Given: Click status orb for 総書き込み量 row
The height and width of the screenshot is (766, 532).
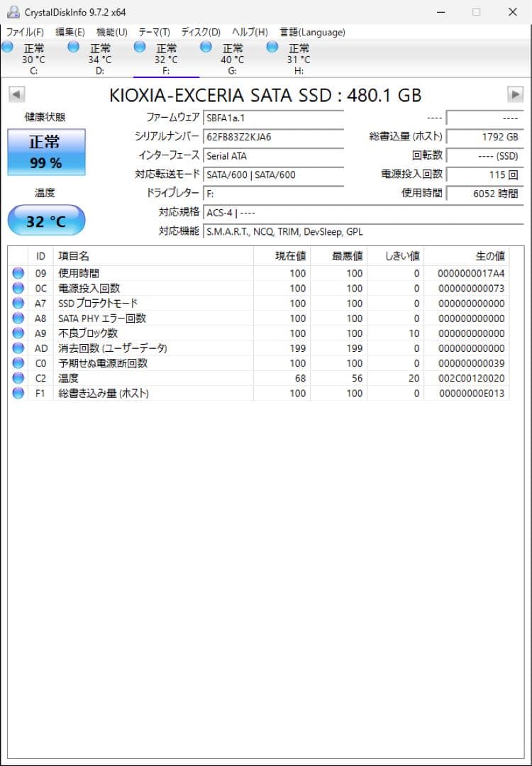Looking at the screenshot, I should [x=18, y=393].
